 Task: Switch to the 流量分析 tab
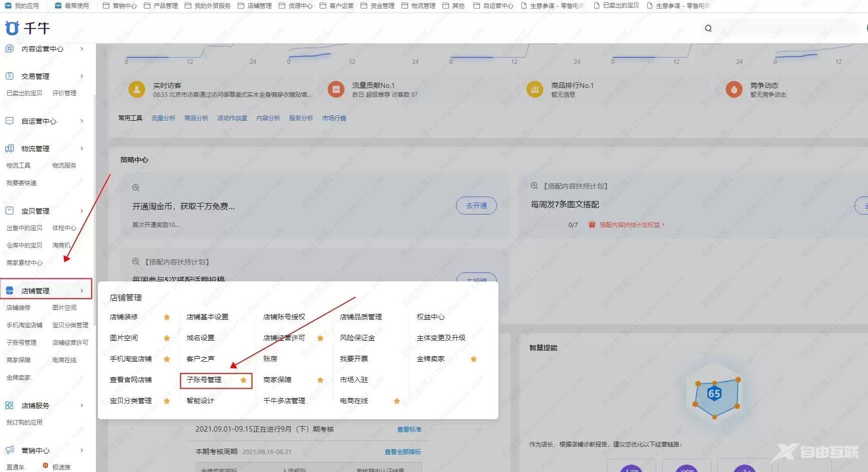pyautogui.click(x=163, y=118)
